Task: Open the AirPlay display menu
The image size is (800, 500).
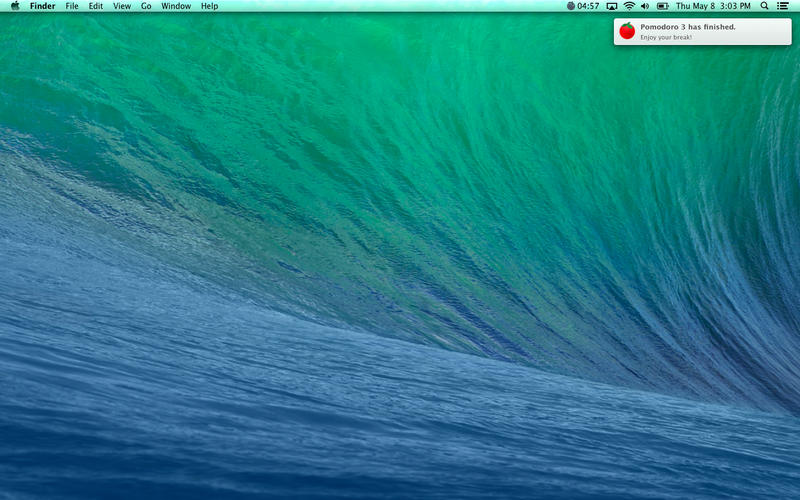Action: [611, 6]
